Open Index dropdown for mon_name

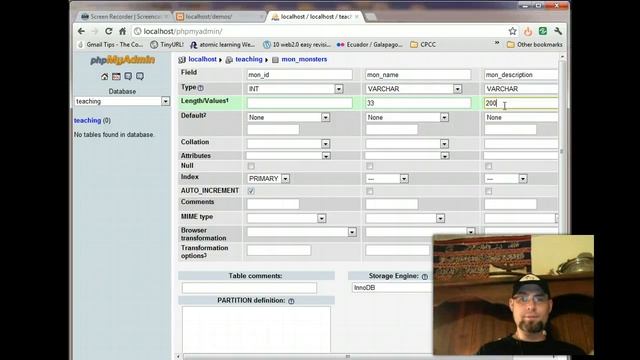pos(387,179)
